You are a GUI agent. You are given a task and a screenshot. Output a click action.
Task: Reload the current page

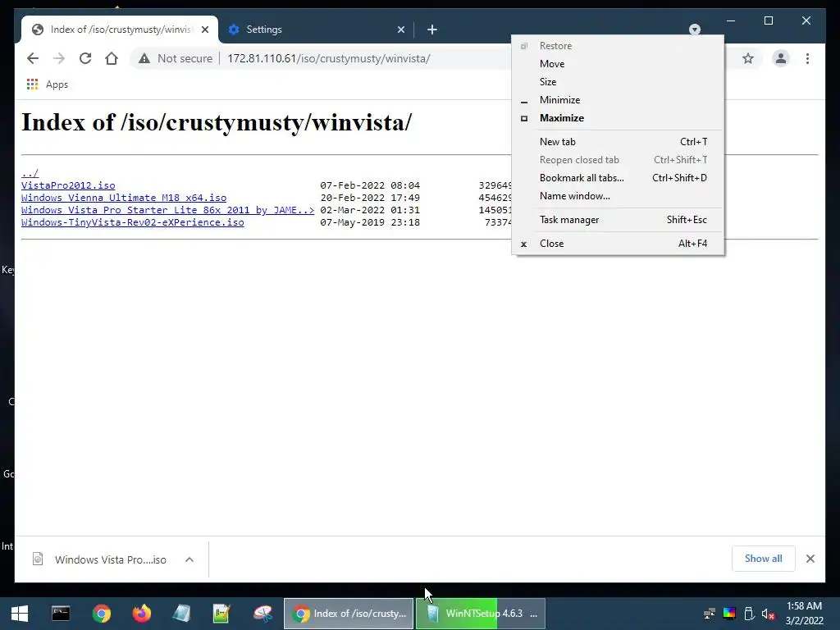(85, 58)
